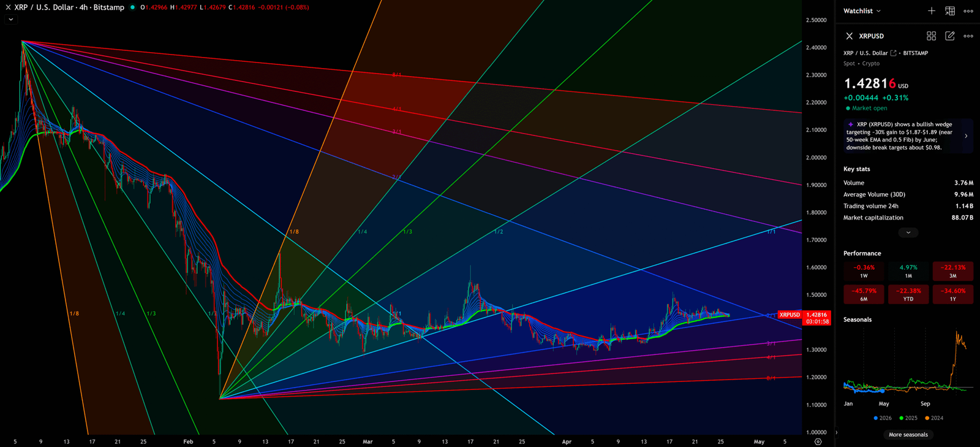Open the XRP bullish wedge news summary
The height and width of the screenshot is (447, 980).
908,136
